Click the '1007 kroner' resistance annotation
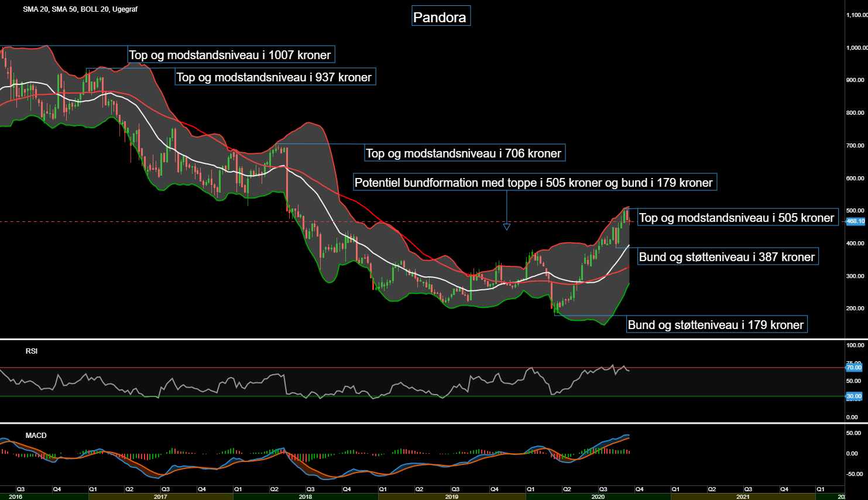Screen dimensions: 868x500 coord(231,55)
